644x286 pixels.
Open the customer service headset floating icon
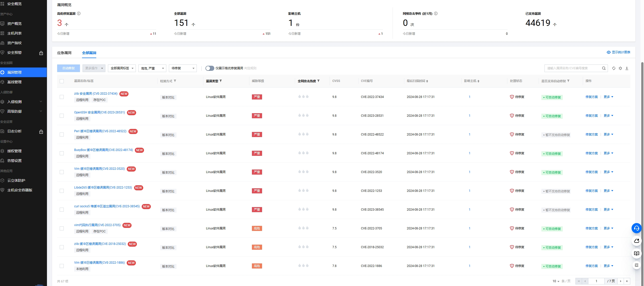click(x=636, y=228)
